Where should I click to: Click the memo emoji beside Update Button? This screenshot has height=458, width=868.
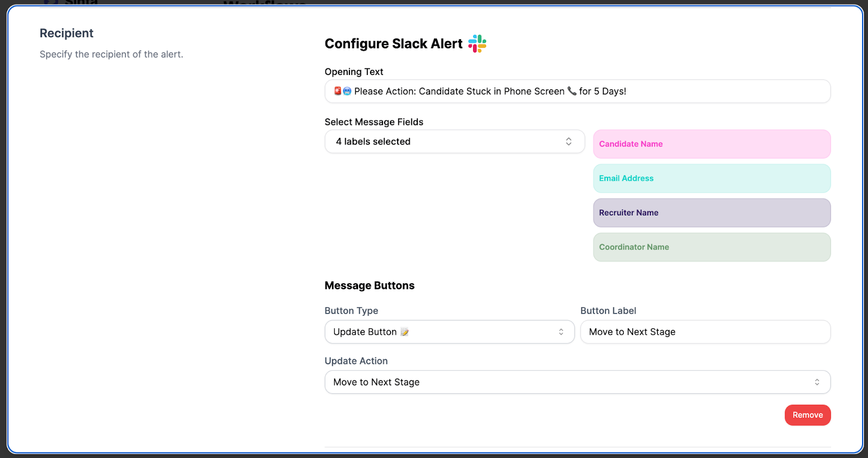[405, 332]
